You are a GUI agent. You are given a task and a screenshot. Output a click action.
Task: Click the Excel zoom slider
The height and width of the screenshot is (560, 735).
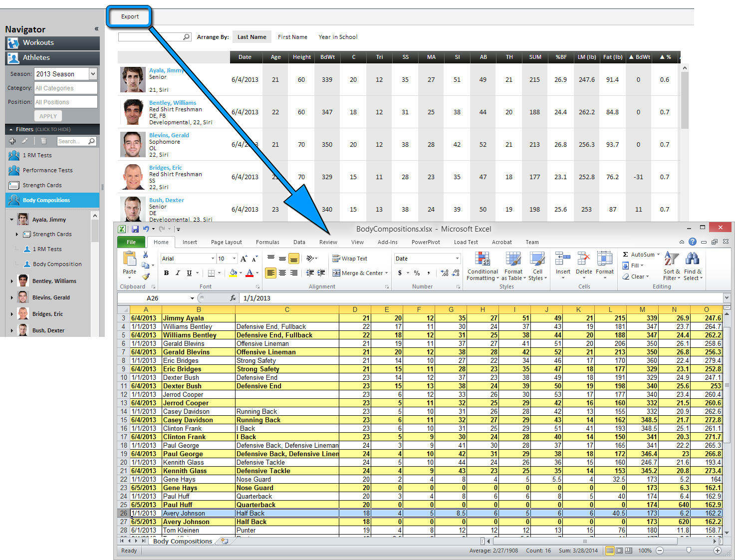coord(689,551)
